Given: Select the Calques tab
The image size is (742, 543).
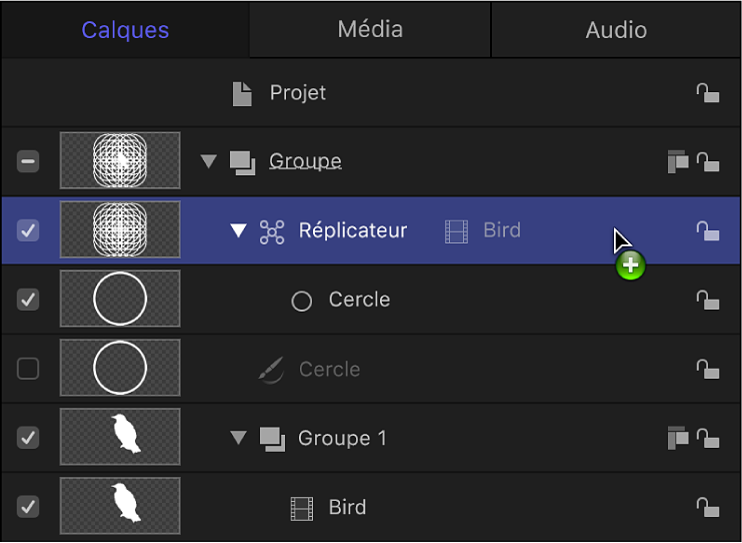Looking at the screenshot, I should click(x=125, y=29).
